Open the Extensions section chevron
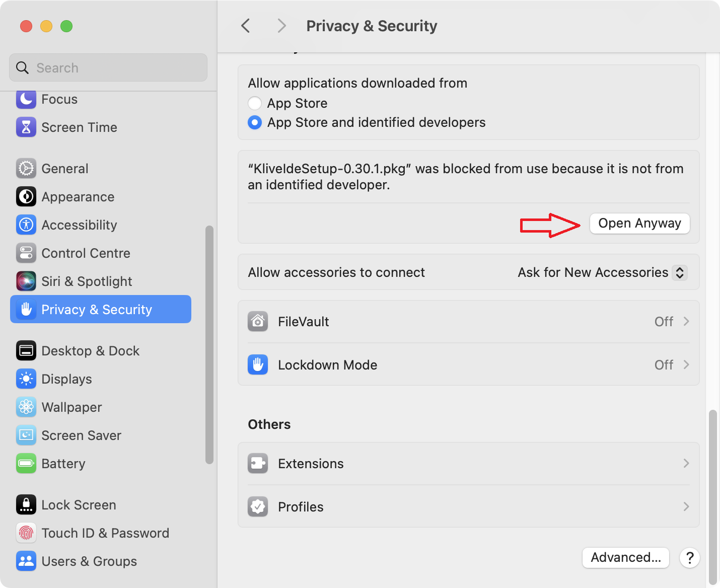 coord(686,463)
